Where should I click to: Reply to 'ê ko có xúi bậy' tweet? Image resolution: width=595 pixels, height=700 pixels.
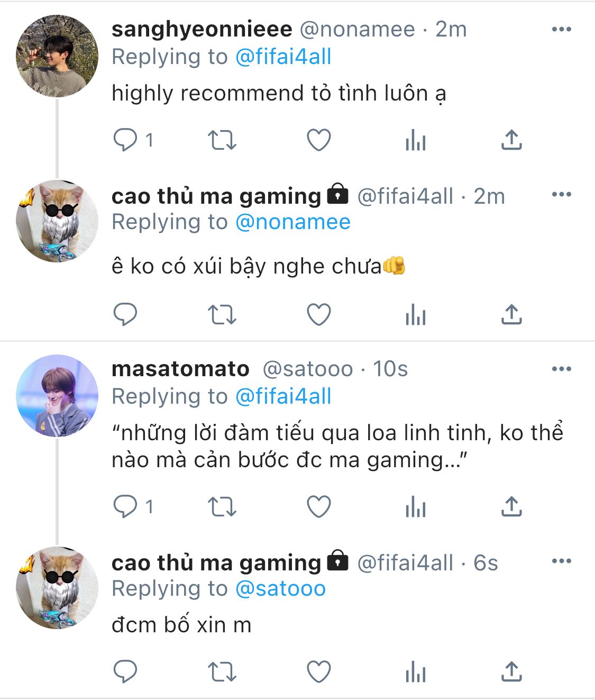pos(125,314)
